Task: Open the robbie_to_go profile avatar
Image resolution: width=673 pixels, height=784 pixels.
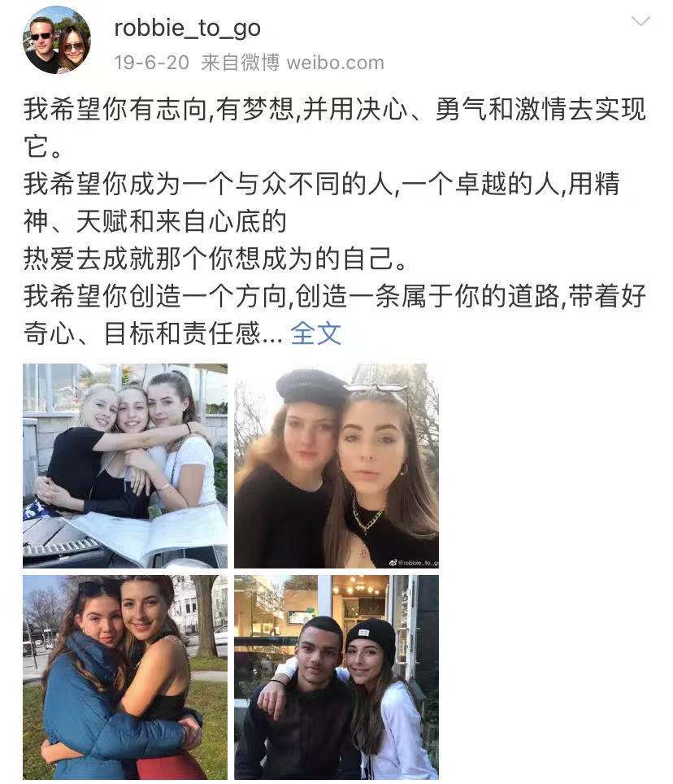Action: [x=57, y=40]
